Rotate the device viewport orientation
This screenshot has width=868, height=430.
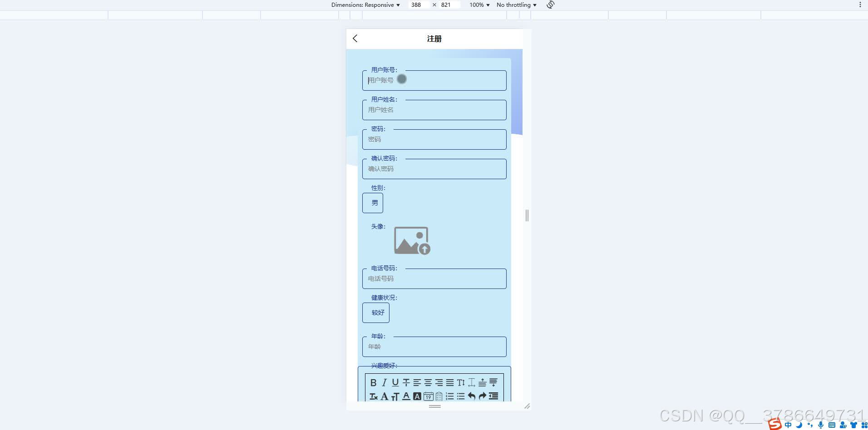550,5
